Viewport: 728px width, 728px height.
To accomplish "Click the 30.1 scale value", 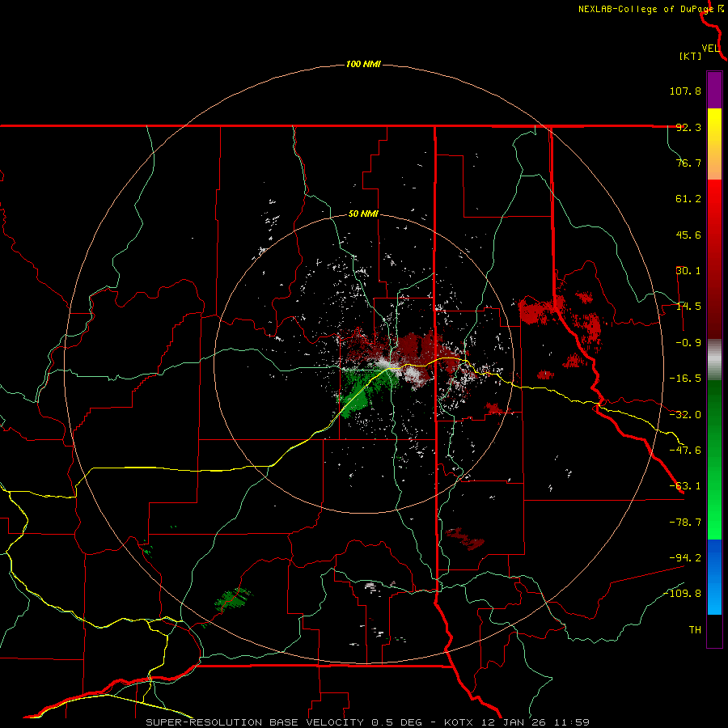I will [688, 271].
